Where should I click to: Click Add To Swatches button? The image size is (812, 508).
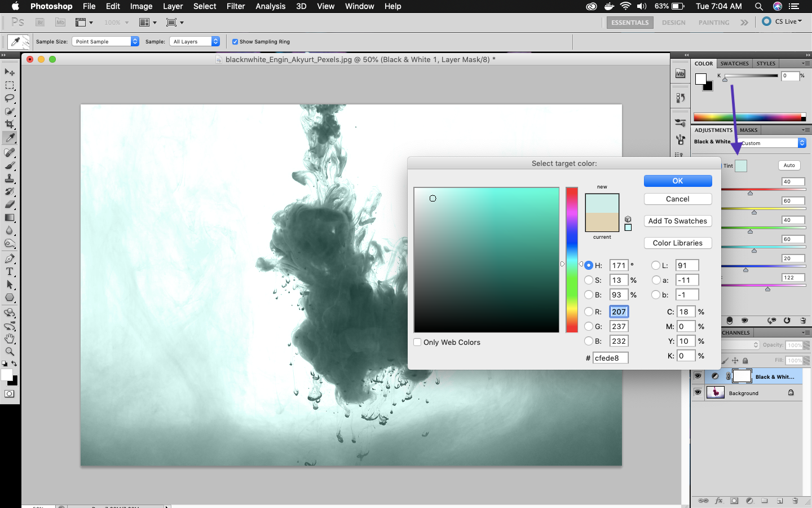677,221
